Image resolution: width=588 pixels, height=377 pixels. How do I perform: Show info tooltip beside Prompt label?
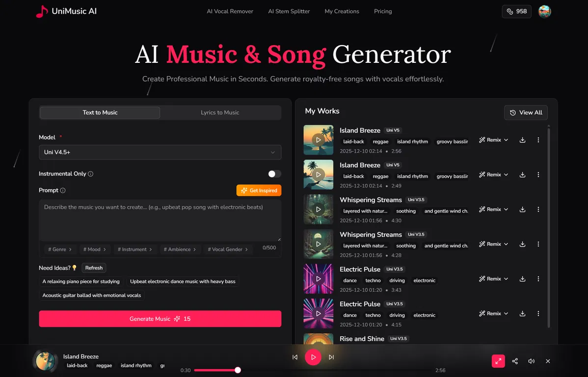pos(63,190)
